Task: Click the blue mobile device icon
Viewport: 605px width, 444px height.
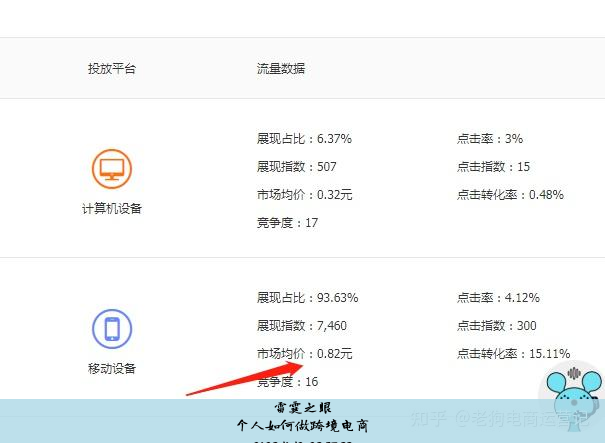Action: click(x=111, y=328)
